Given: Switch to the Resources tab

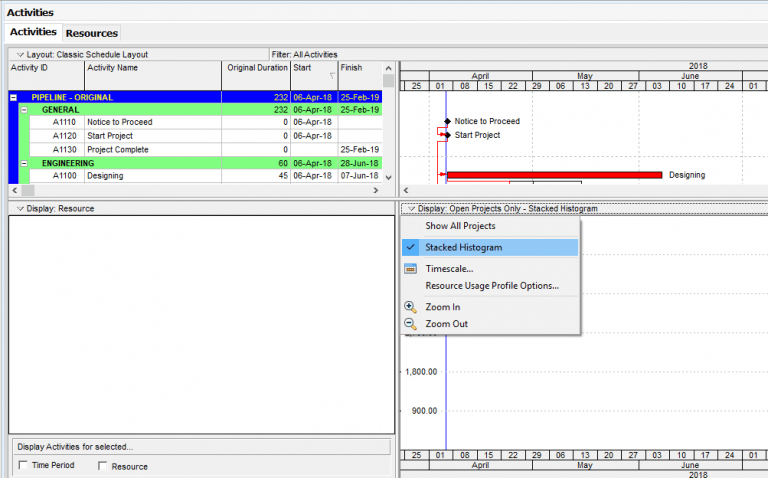Looking at the screenshot, I should (92, 33).
